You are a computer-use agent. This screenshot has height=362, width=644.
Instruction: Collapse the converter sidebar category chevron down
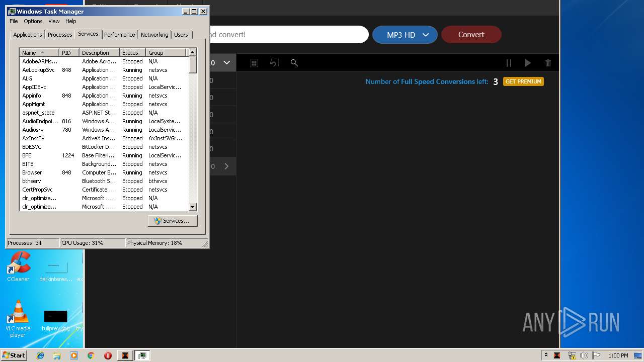(227, 63)
